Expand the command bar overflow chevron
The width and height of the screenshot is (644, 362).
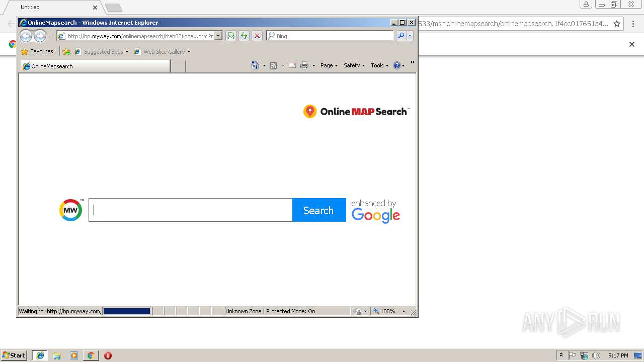coord(412,62)
